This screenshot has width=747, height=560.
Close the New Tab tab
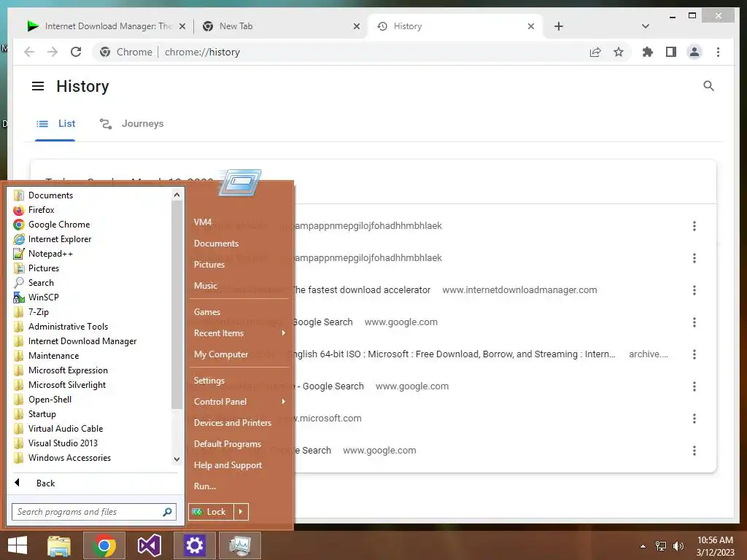(356, 26)
